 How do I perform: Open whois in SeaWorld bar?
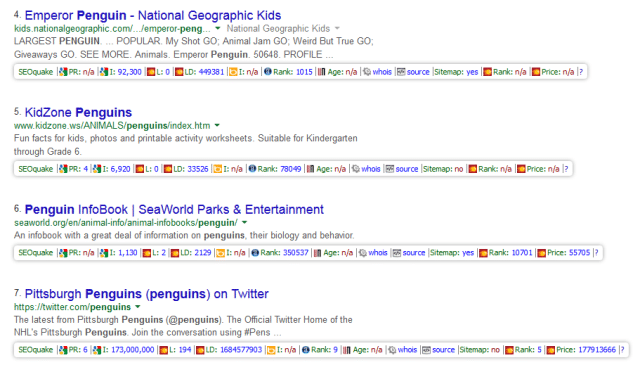pyautogui.click(x=378, y=253)
